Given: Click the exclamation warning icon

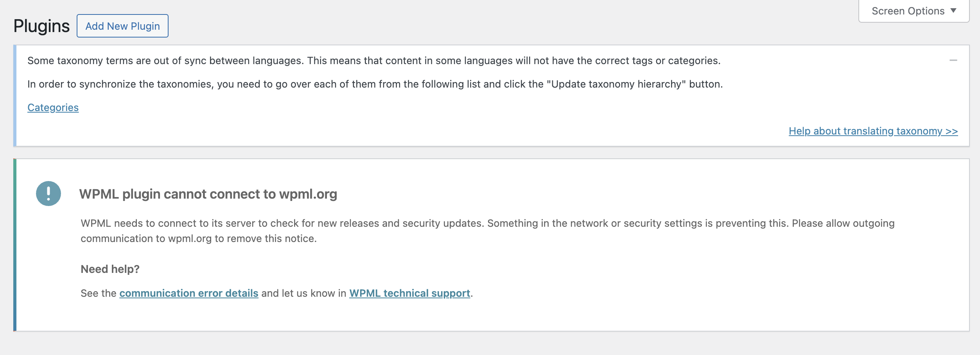Looking at the screenshot, I should click(48, 194).
